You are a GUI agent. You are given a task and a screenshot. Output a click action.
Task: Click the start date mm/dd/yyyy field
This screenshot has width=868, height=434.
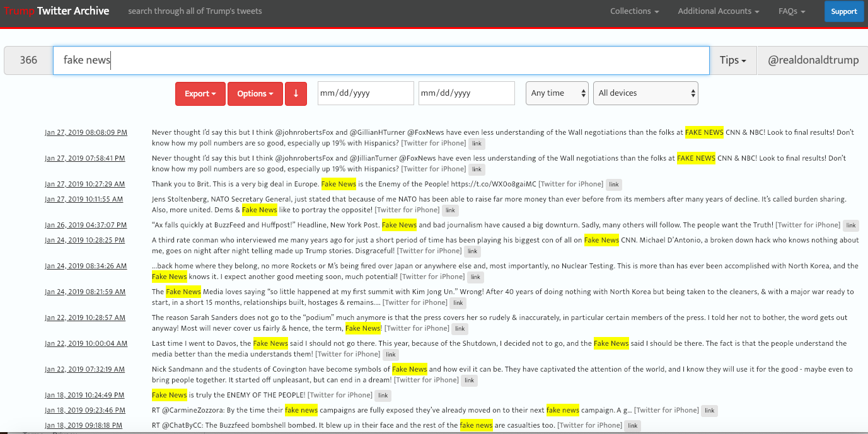tap(366, 93)
